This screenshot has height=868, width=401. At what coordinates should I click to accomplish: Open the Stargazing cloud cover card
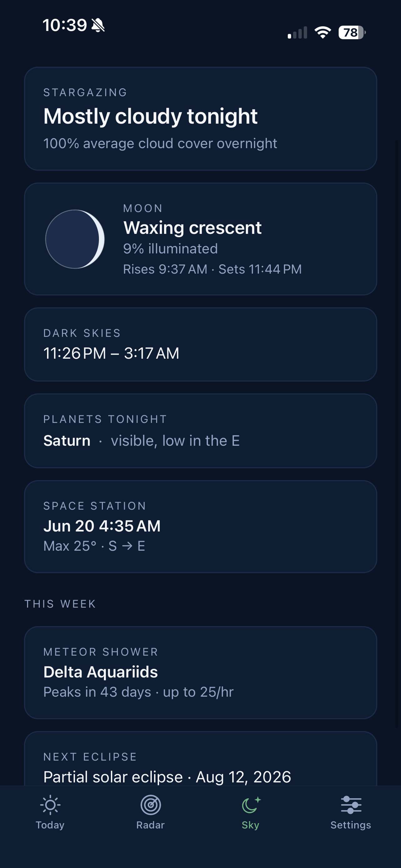(200, 119)
